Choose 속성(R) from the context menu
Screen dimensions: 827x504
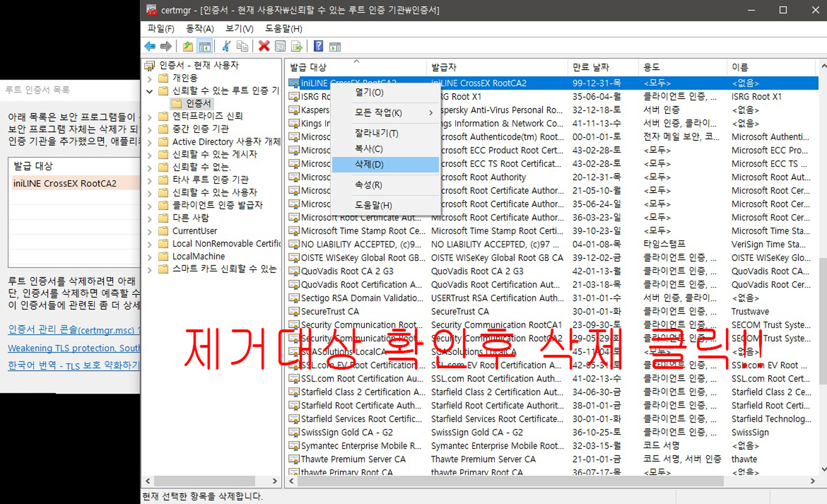coord(369,185)
